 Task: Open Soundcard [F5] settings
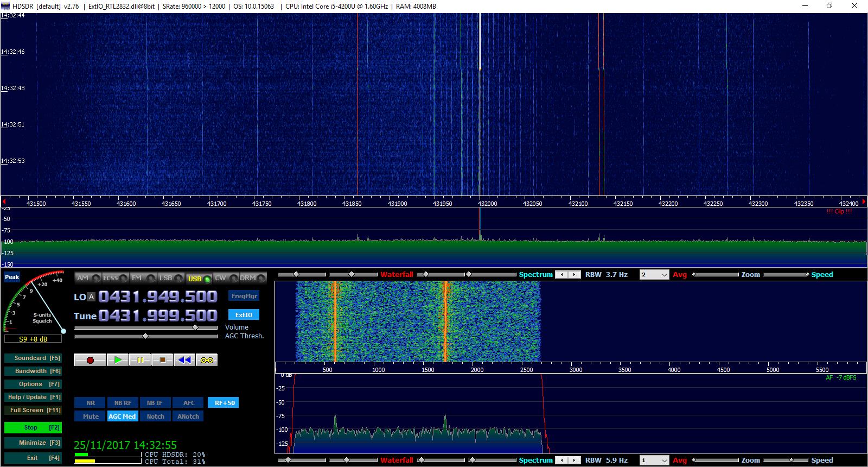coord(33,358)
